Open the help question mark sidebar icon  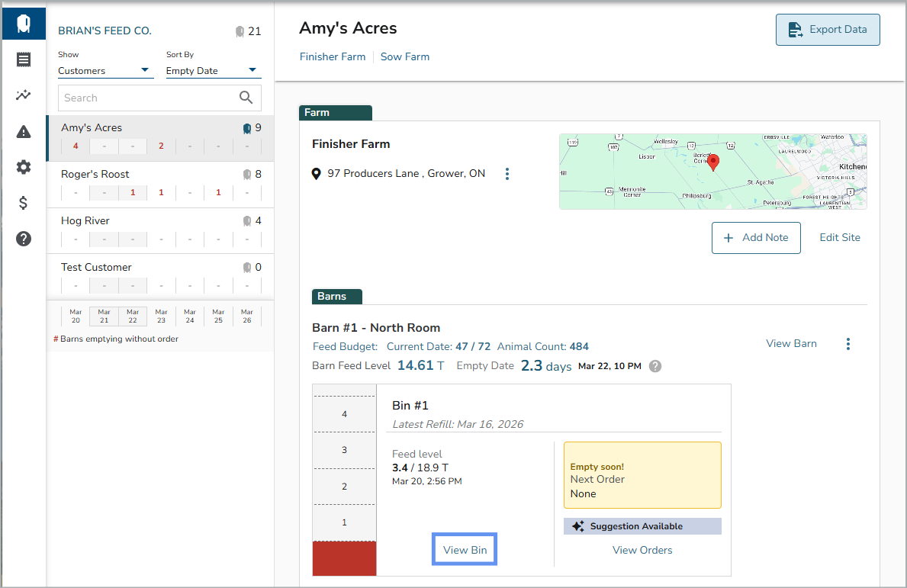pos(24,239)
